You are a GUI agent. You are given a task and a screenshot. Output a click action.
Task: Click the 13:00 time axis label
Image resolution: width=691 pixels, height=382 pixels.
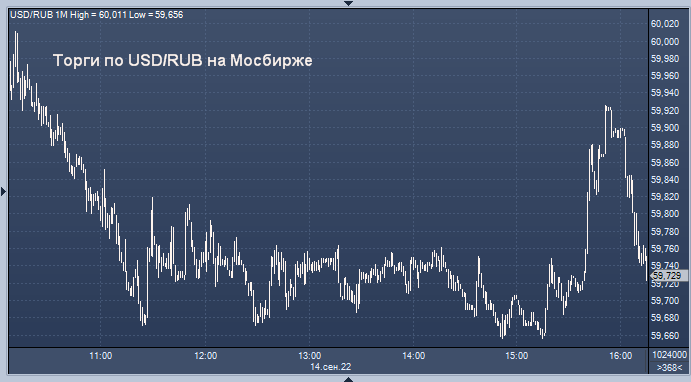[x=309, y=356]
